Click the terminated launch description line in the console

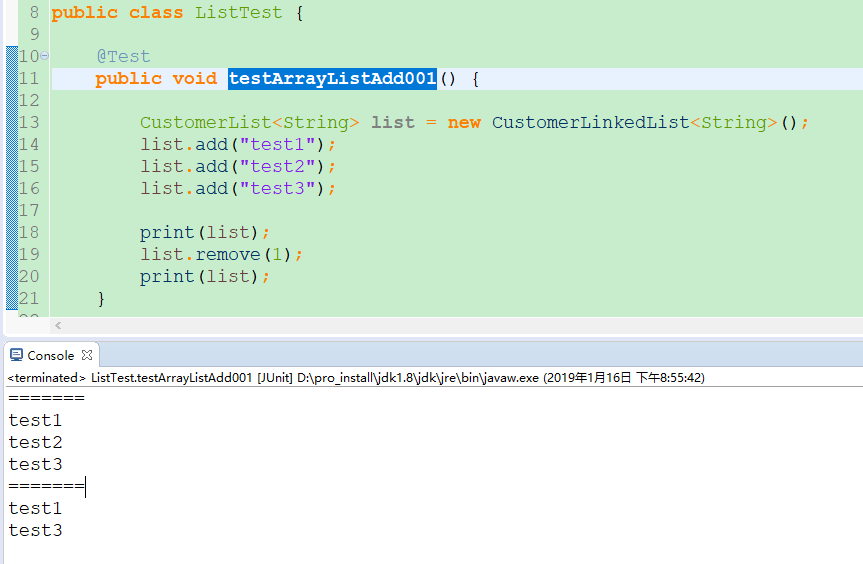(x=356, y=377)
